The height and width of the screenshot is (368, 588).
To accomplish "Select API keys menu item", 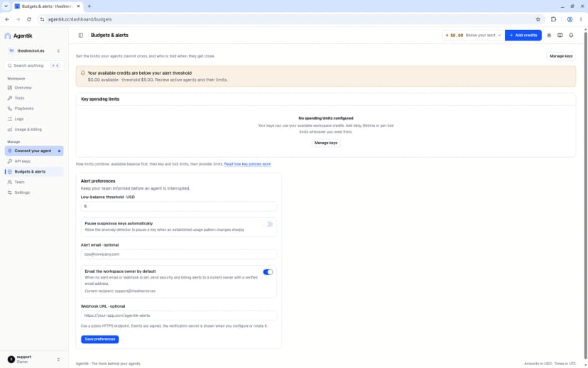I will click(34, 161).
